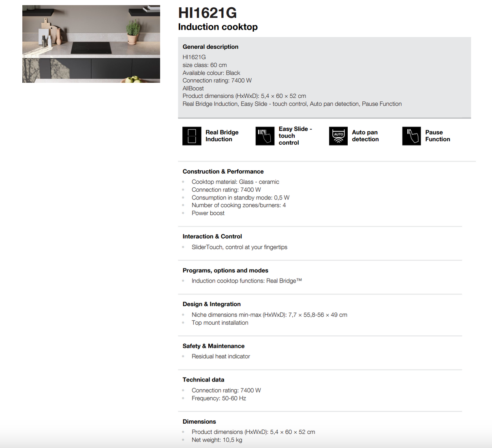This screenshot has width=492, height=448.
Task: Click the SliderTouch control description
Action: coord(239,247)
